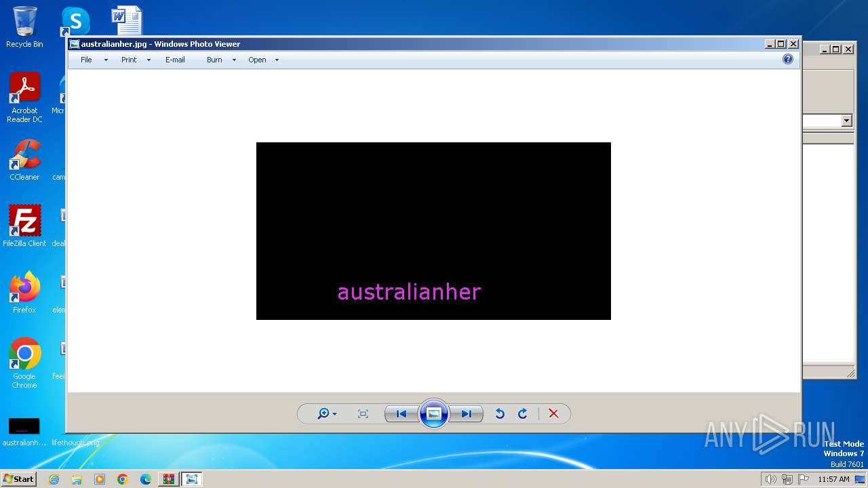Rotate picture clockwise
The image size is (868, 488).
523,413
